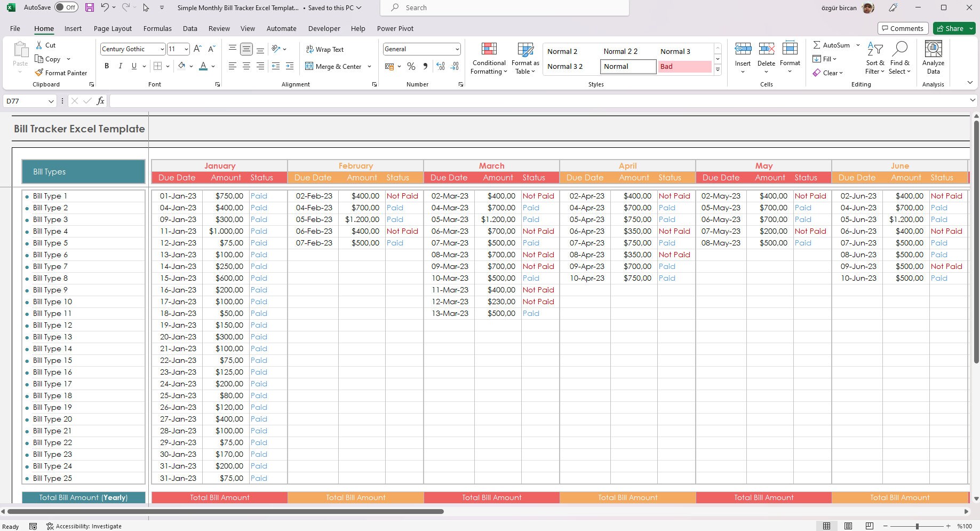Click the Increase Decimal icon
Image resolution: width=980 pixels, height=531 pixels.
440,66
